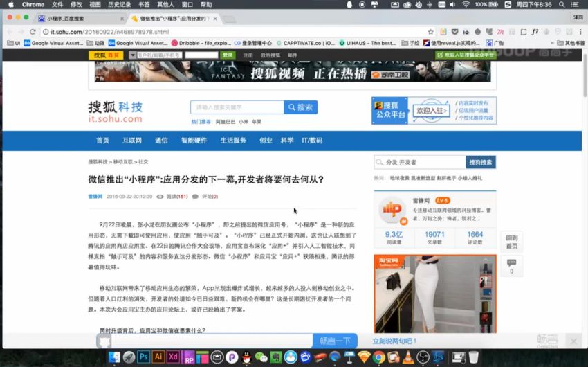Viewport: 588px width, 367px height.
Task: Click the 搜狐首页 yellow logo link
Action: pyautogui.click(x=106, y=55)
